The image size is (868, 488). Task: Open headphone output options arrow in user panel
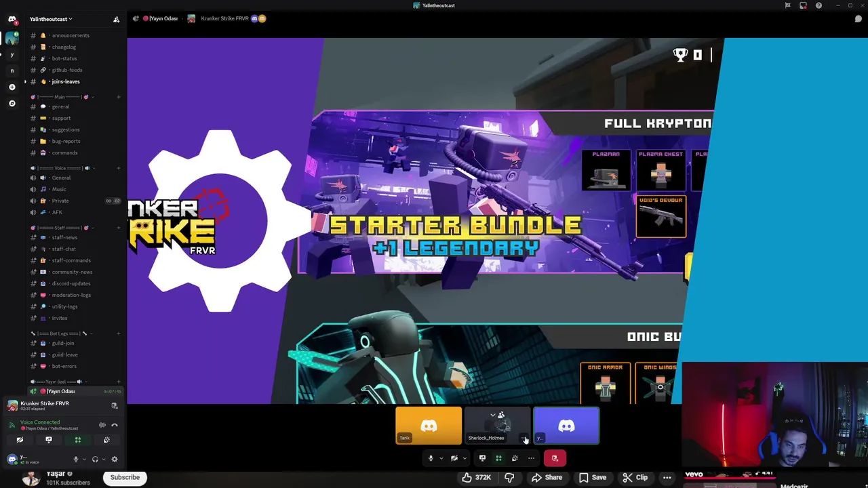[104, 459]
